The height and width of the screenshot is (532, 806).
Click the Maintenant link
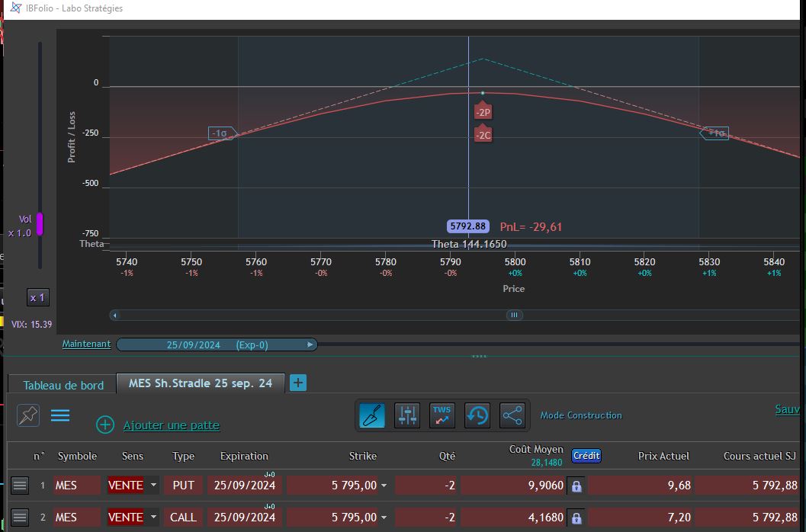[86, 344]
